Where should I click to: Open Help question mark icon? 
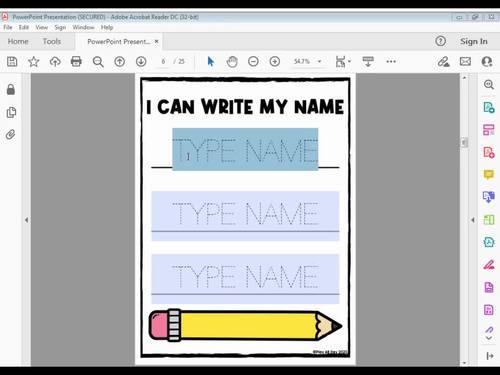pos(440,41)
